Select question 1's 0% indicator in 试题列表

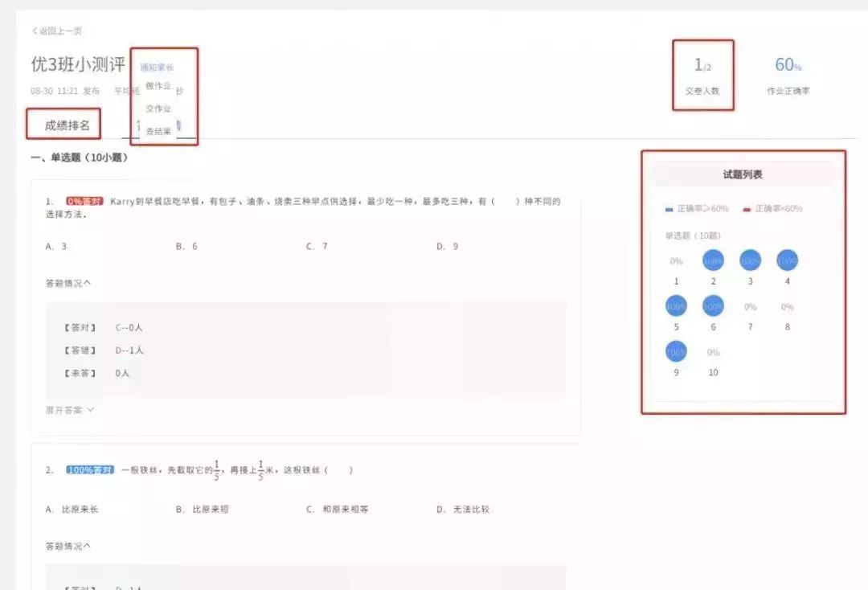(x=676, y=261)
